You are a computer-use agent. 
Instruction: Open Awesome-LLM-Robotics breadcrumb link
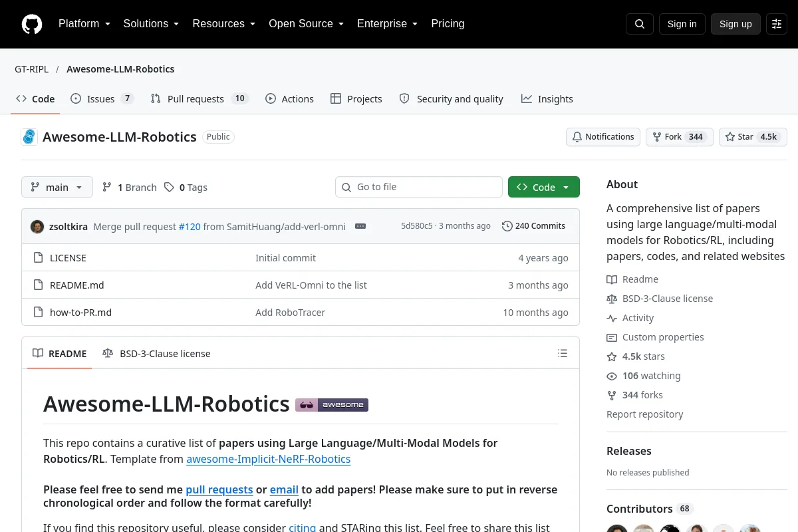tap(120, 69)
